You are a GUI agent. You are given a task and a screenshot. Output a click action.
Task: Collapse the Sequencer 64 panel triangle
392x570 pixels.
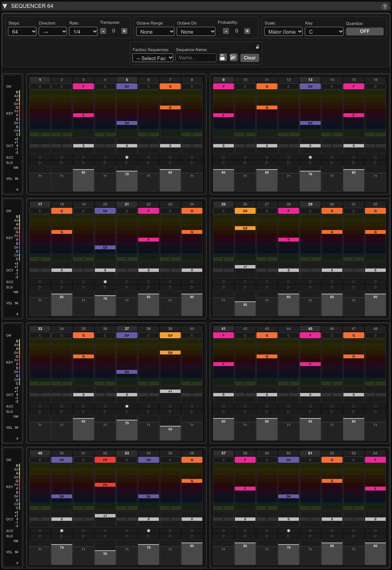(5, 6)
